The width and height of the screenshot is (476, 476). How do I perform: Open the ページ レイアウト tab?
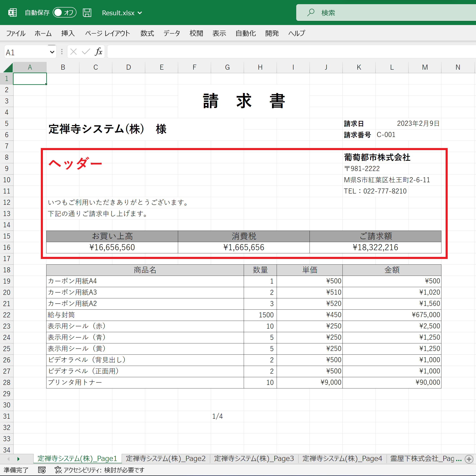point(107,33)
